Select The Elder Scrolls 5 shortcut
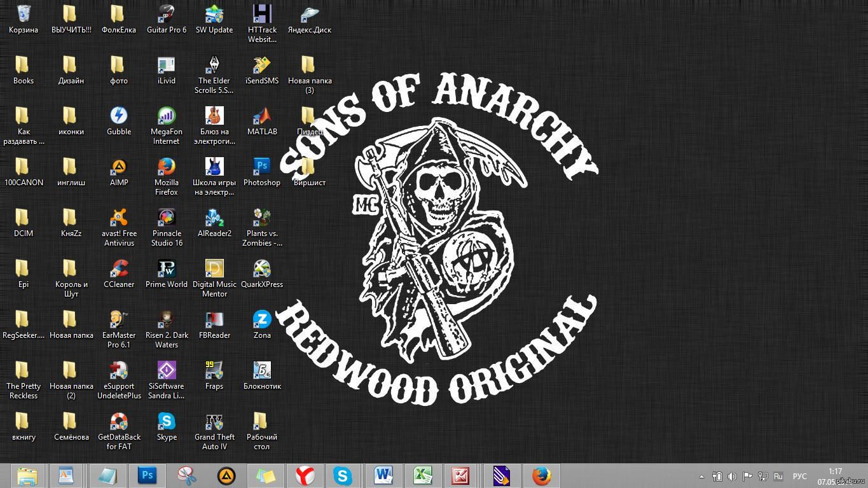 tap(214, 74)
